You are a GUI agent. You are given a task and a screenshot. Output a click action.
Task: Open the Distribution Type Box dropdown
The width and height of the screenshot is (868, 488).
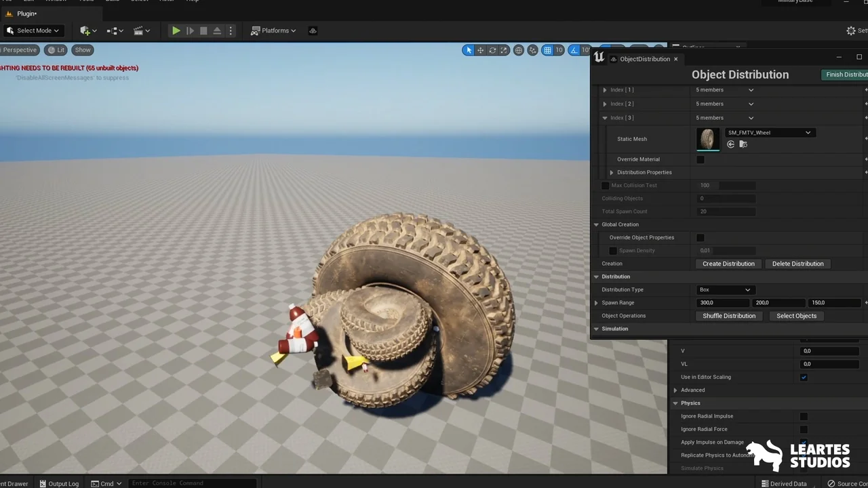(724, 290)
